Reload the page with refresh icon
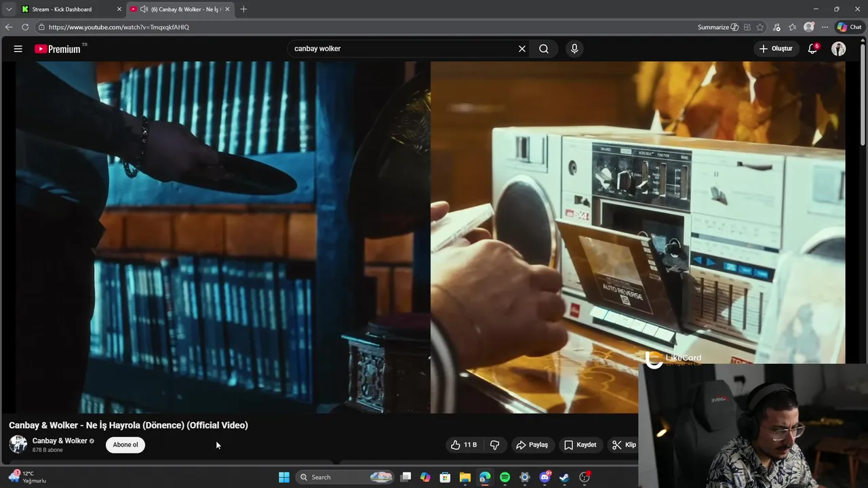 point(25,27)
